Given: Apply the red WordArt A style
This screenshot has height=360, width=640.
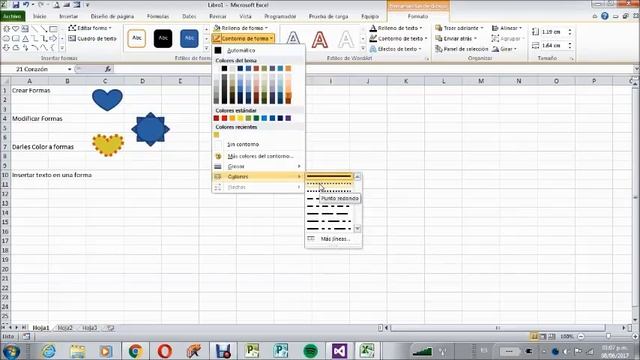Looking at the screenshot, I should pos(320,40).
